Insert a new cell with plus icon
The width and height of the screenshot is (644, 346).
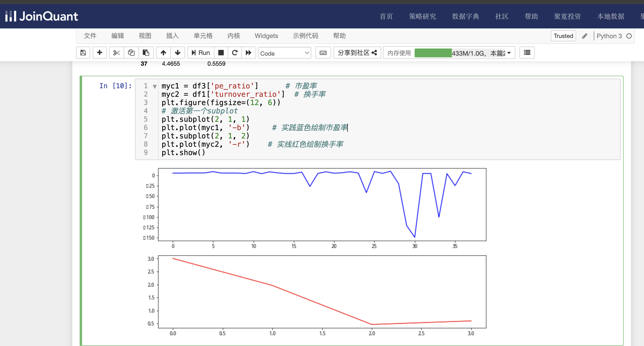click(x=99, y=53)
